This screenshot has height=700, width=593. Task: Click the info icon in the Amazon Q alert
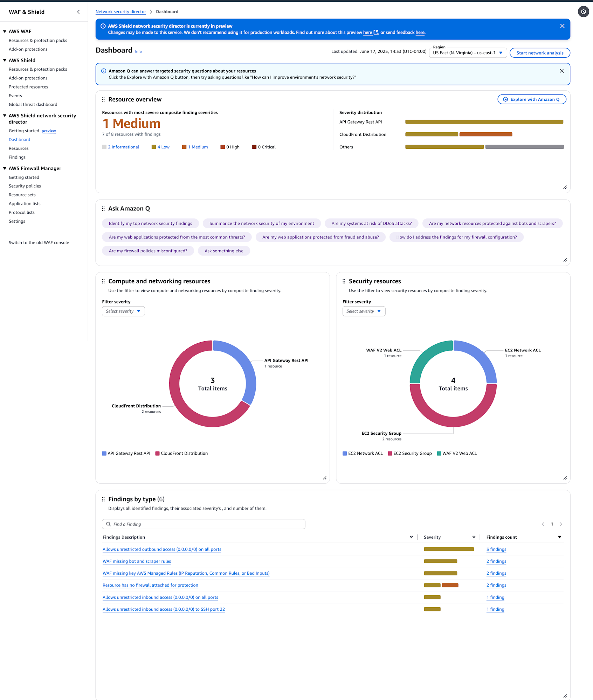coord(104,71)
